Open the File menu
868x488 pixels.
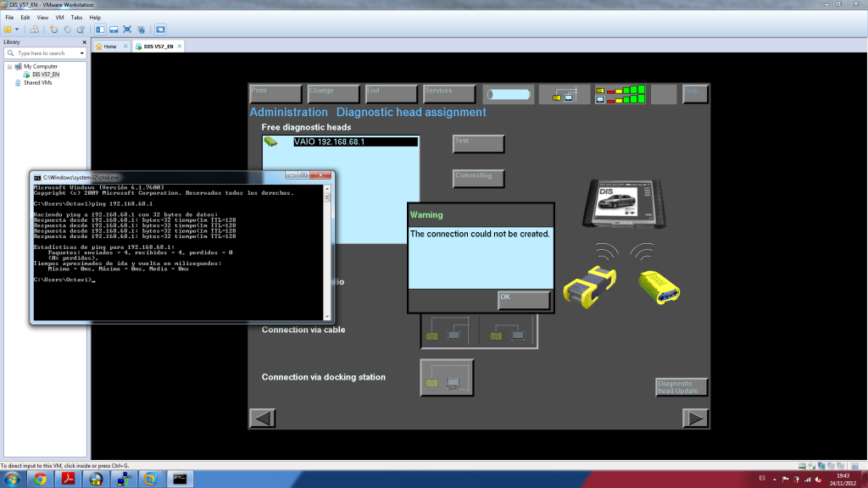(x=9, y=18)
